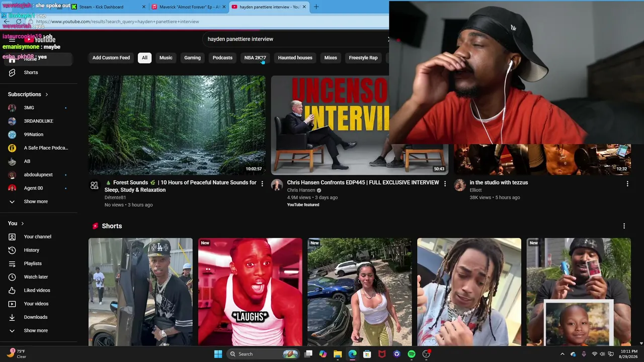Viewport: 644px width, 362px height.
Task: Open the YouTube guide hamburger menu
Action: click(12, 39)
